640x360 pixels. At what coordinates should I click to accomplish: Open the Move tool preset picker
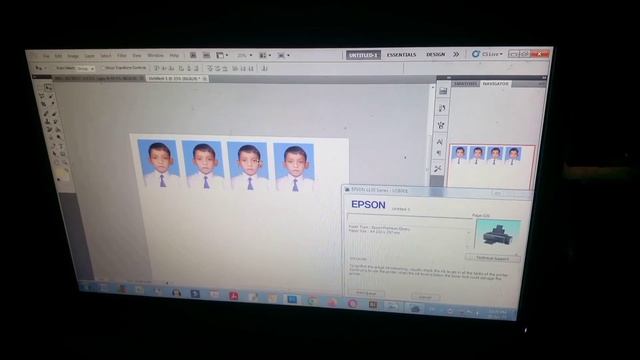41,68
